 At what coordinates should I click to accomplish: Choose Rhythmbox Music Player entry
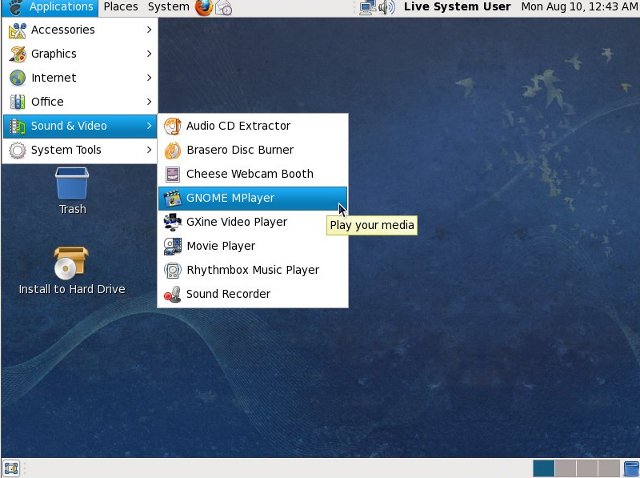(253, 270)
